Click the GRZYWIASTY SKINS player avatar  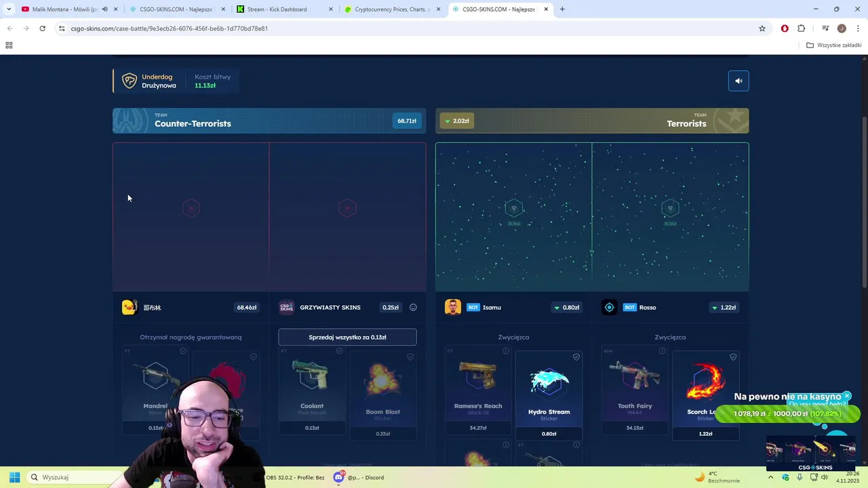(x=286, y=307)
